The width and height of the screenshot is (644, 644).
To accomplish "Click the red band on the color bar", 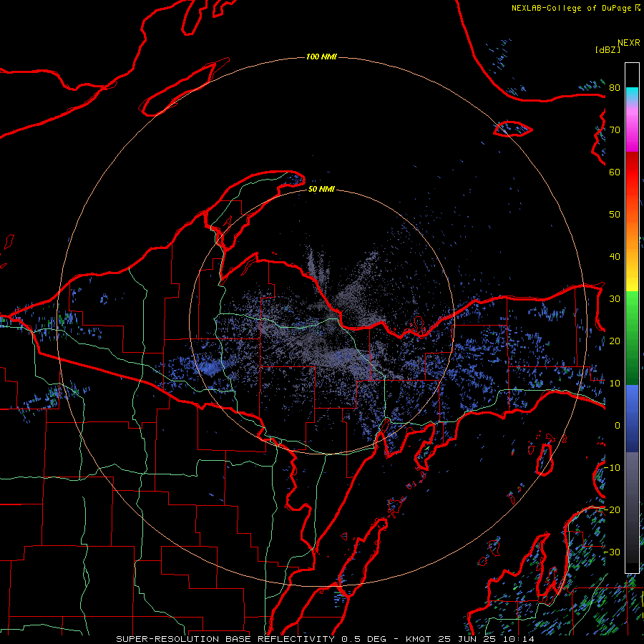I will click(632, 172).
